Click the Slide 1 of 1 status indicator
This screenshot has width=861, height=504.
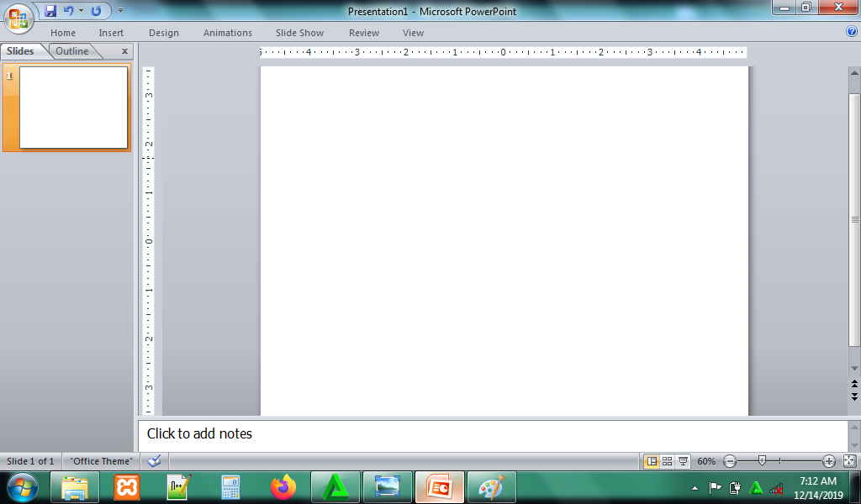pos(30,461)
